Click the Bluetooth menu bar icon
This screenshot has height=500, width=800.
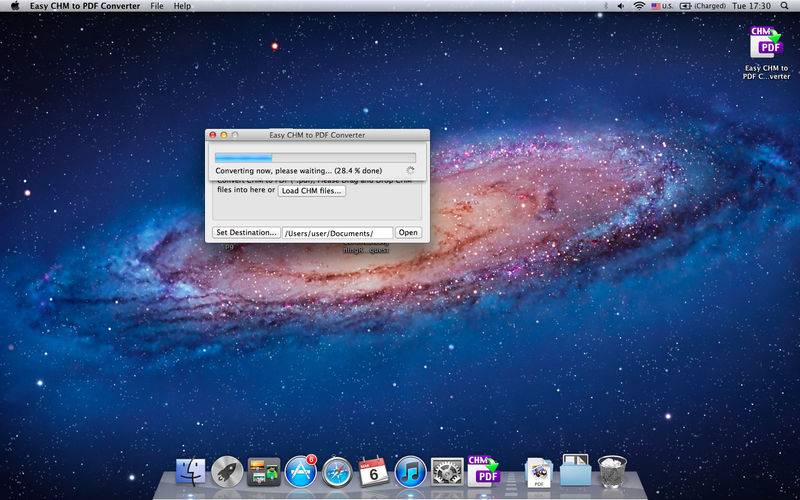pos(606,6)
